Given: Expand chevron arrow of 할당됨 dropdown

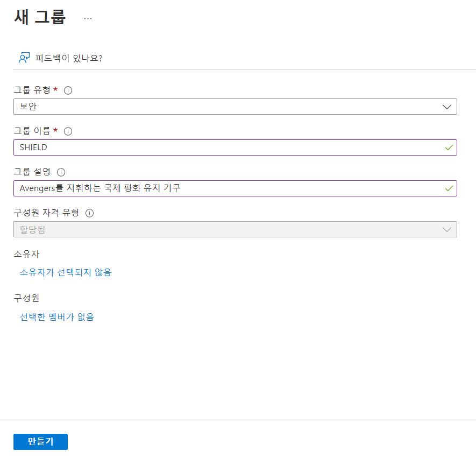Looking at the screenshot, I should click(446, 230).
